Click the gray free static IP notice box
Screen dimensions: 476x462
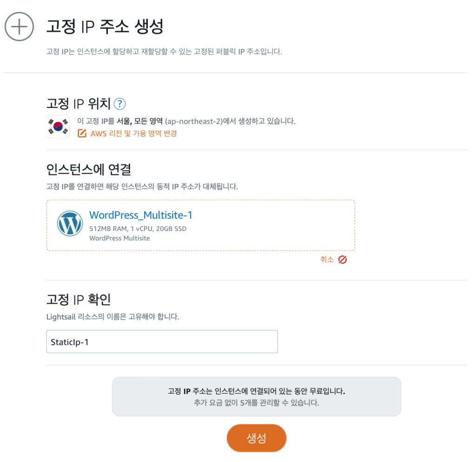(x=257, y=396)
